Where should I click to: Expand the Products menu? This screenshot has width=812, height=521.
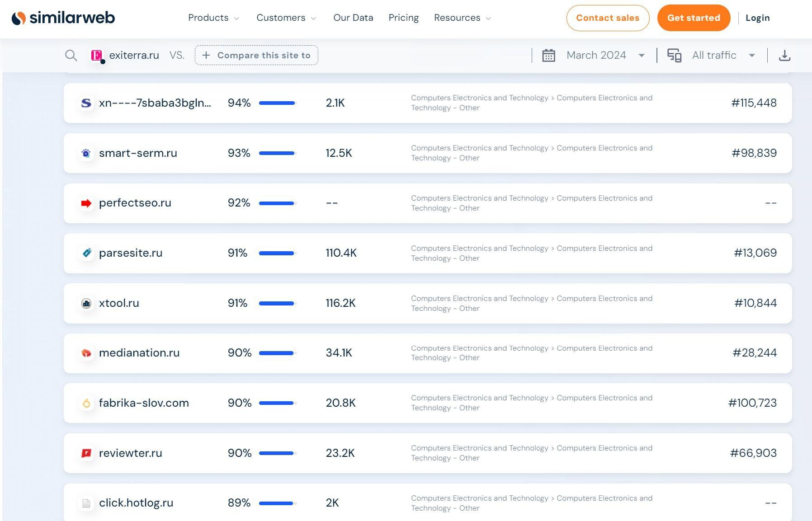pos(213,18)
